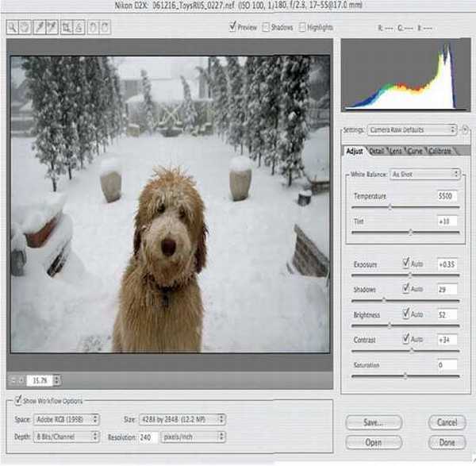476x466 pixels.
Task: Expand the Camera Raw Defaults settings dropdown
Action: pos(411,129)
